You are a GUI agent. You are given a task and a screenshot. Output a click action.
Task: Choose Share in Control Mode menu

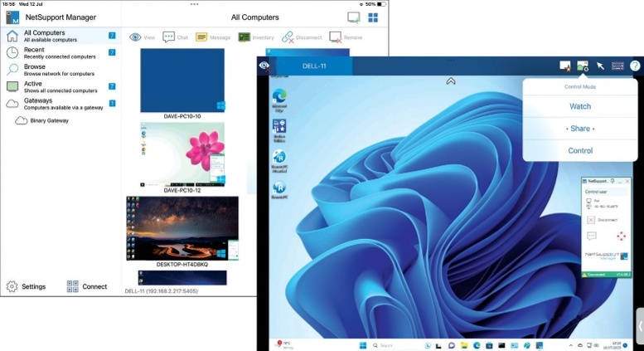pyautogui.click(x=580, y=129)
